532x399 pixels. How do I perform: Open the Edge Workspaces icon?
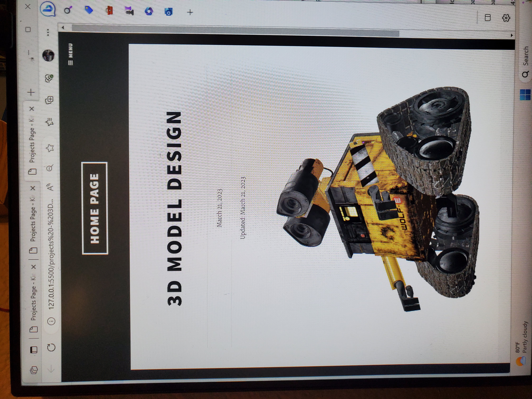(x=34, y=370)
